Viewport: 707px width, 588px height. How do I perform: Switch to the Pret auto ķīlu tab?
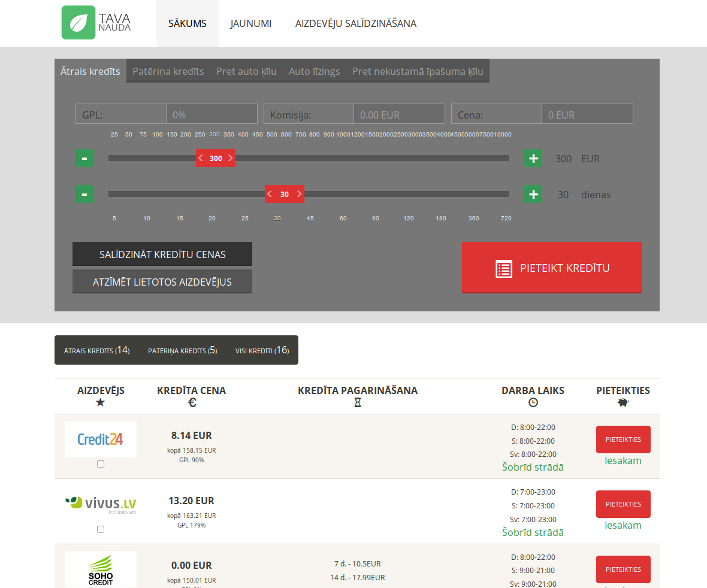pos(246,71)
